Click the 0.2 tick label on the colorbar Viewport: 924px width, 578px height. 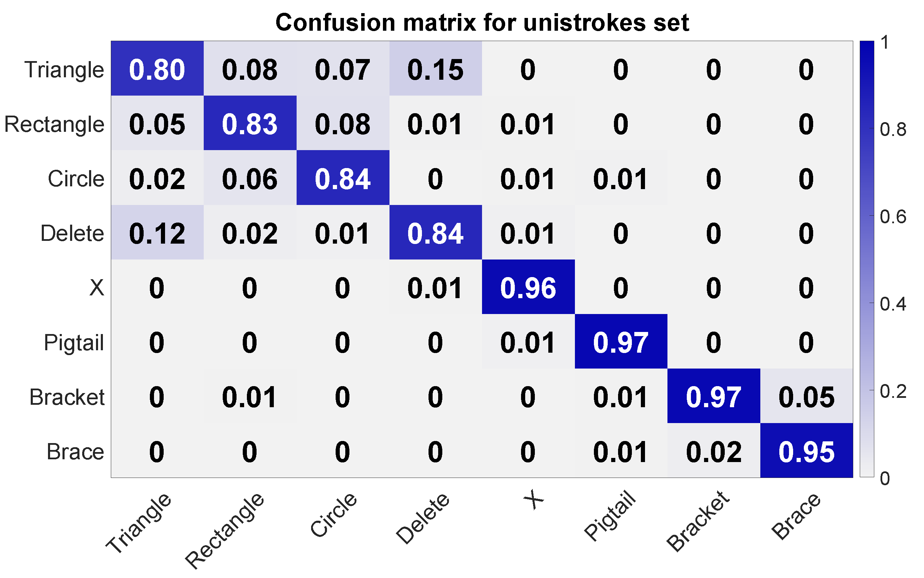point(893,391)
